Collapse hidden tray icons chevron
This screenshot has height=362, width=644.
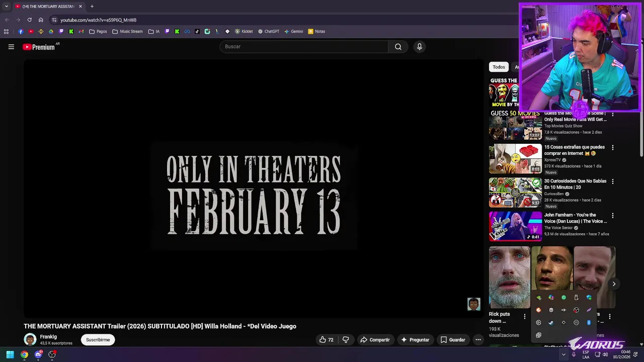pyautogui.click(x=563, y=354)
